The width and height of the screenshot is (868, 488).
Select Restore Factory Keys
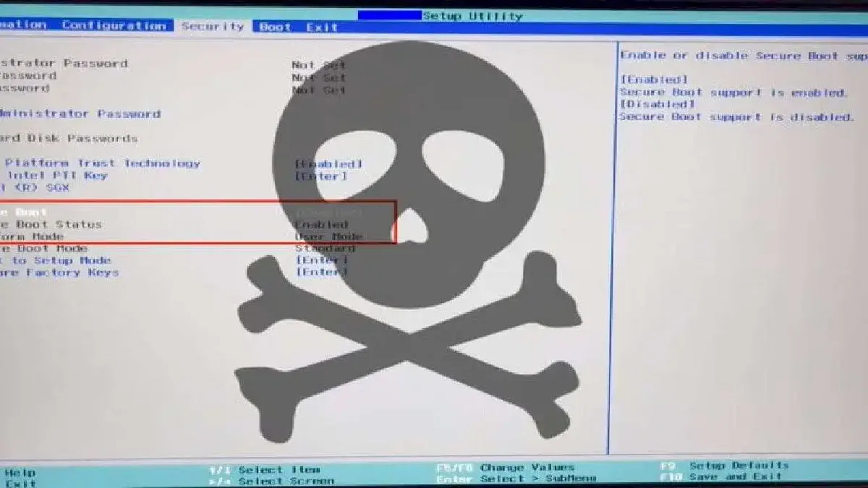[59, 273]
